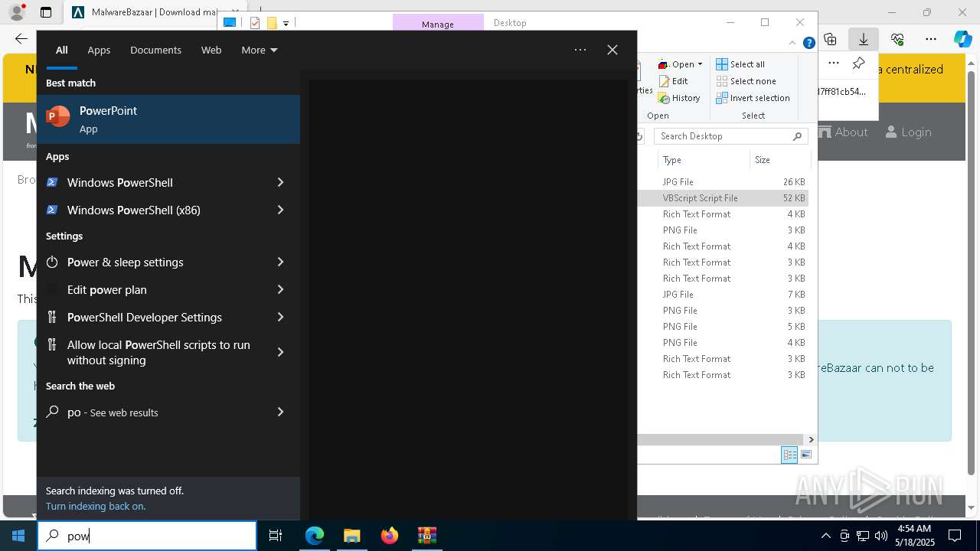This screenshot has height=551, width=980.
Task: Expand Allow local PowerShell scripts arrow
Action: pos(280,352)
